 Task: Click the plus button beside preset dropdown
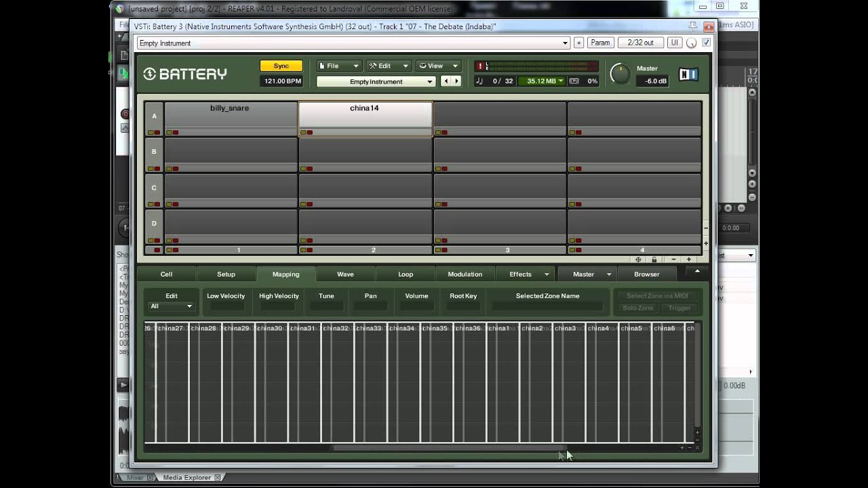point(578,43)
